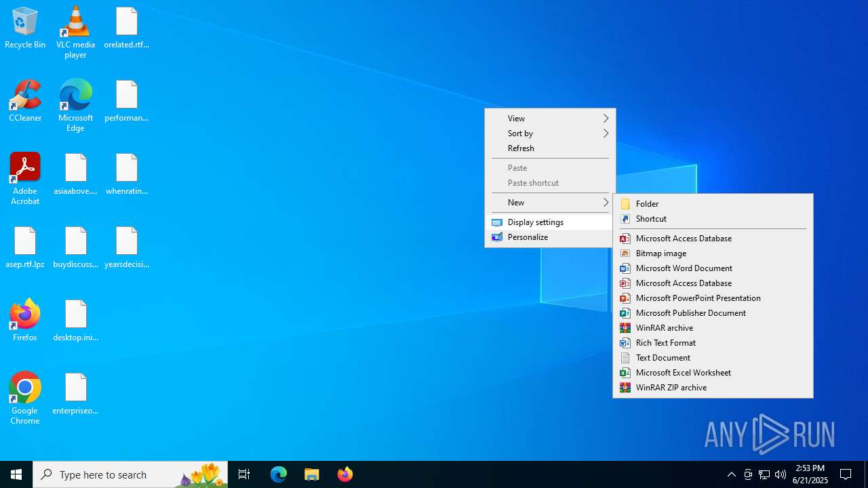This screenshot has height=488, width=868.
Task: Create a new Microsoft Word Document
Action: click(713, 268)
